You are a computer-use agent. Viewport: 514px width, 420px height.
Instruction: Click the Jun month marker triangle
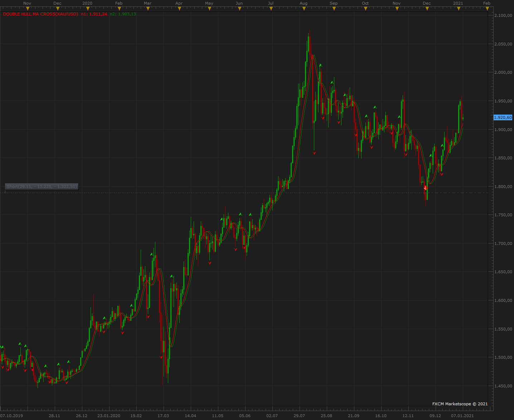click(x=239, y=9)
